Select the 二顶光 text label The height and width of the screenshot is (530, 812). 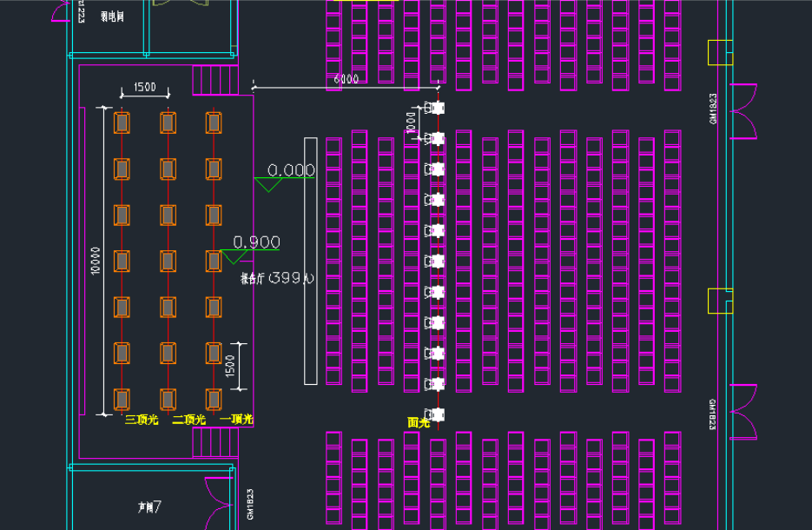pos(188,420)
